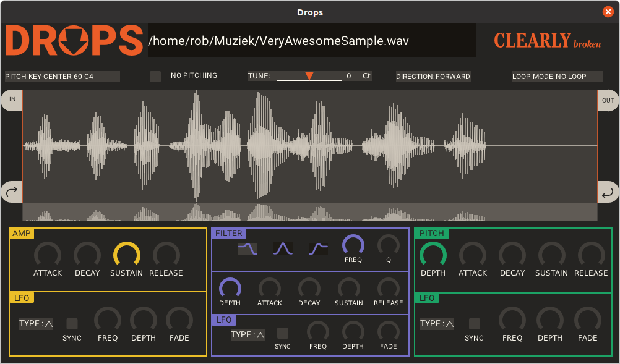This screenshot has height=364, width=620.
Task: Open the Loop Mode: No Loop dropdown
Action: 557,77
